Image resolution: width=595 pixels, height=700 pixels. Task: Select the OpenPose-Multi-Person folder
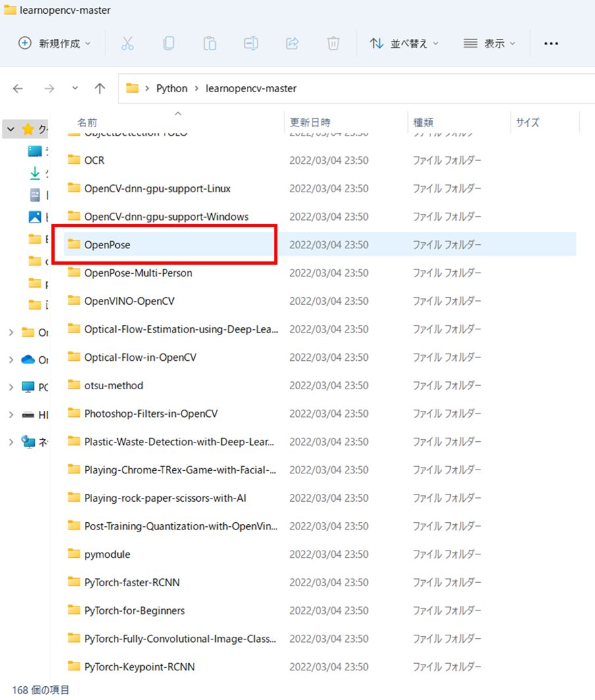(138, 273)
